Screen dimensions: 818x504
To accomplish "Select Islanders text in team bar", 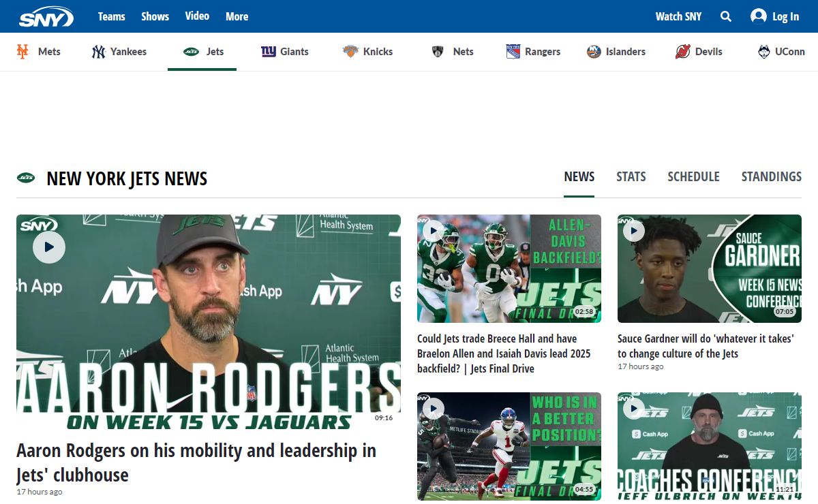I will [x=626, y=51].
